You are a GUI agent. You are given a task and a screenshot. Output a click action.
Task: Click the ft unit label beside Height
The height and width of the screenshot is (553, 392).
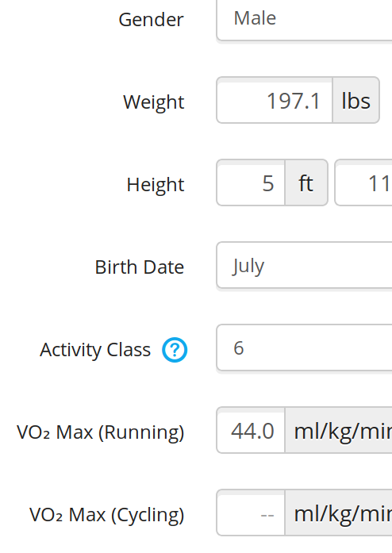306,182
